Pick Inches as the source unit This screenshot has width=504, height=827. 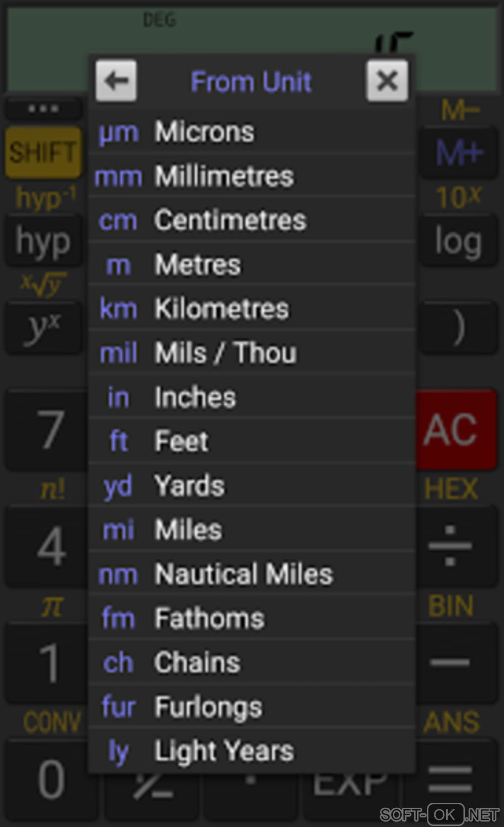click(x=252, y=397)
